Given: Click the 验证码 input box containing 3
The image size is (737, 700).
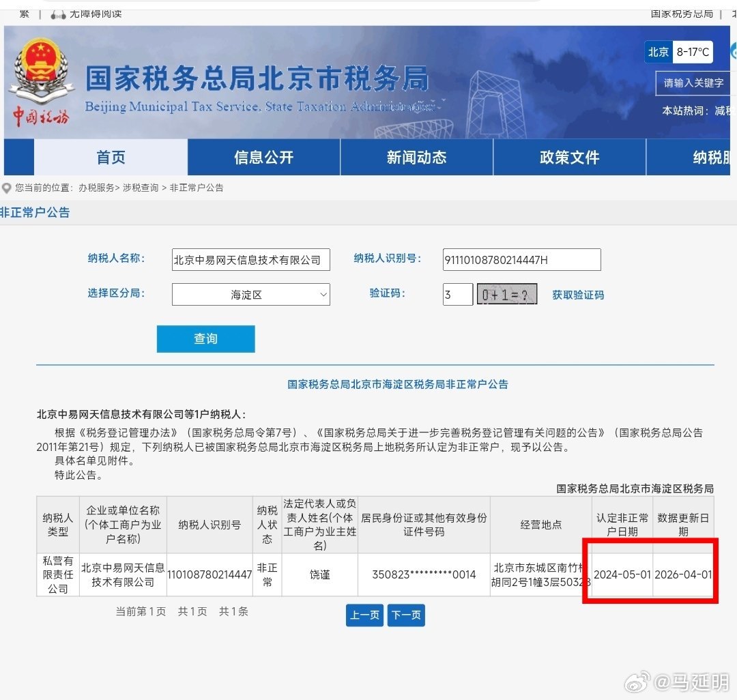Looking at the screenshot, I should 457,294.
